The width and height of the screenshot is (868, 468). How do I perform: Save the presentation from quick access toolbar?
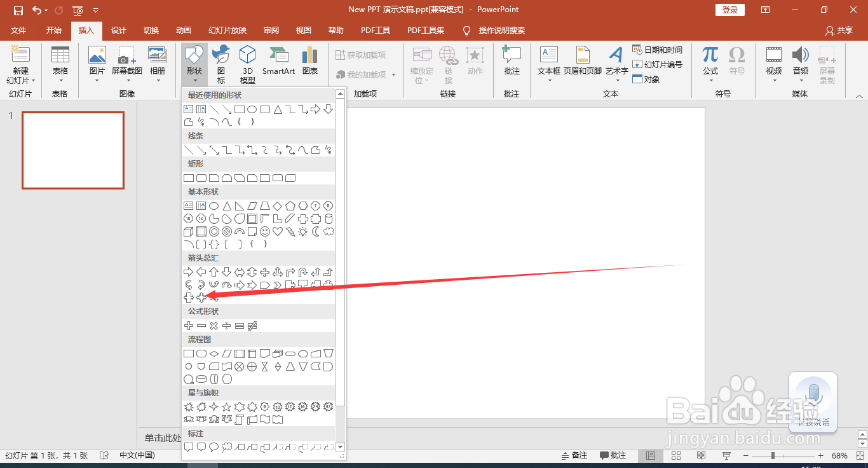click(x=18, y=10)
